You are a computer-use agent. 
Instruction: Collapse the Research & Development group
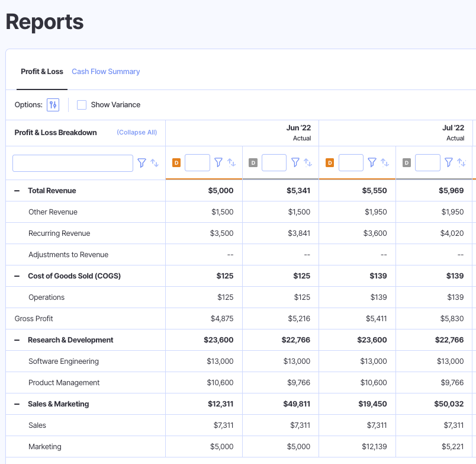click(x=17, y=340)
